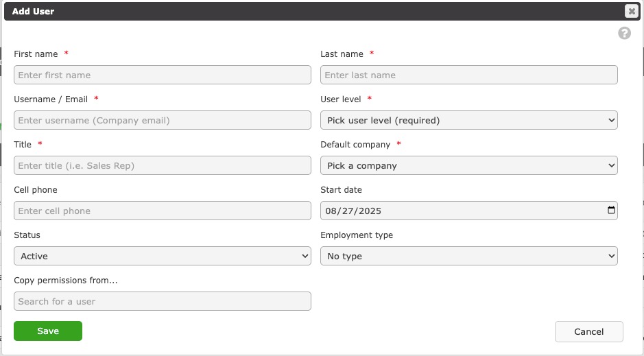The image size is (644, 356).
Task: Click the green Save button
Action: (48, 331)
